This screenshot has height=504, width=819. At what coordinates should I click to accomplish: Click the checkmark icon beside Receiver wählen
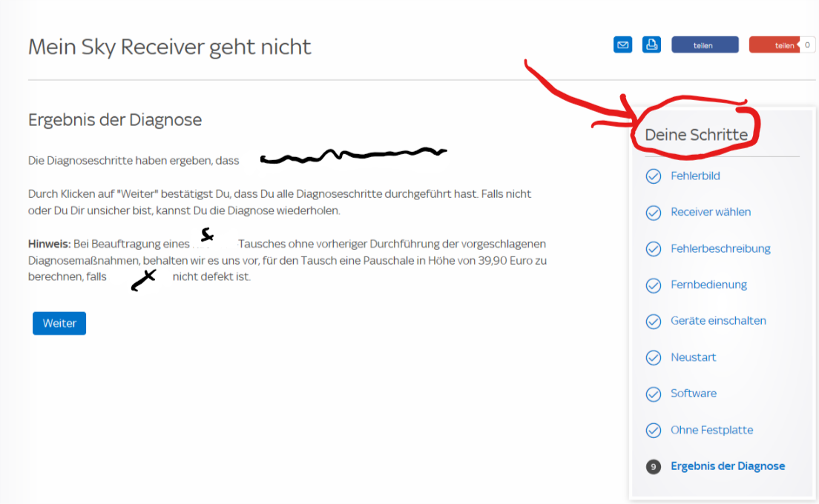654,213
